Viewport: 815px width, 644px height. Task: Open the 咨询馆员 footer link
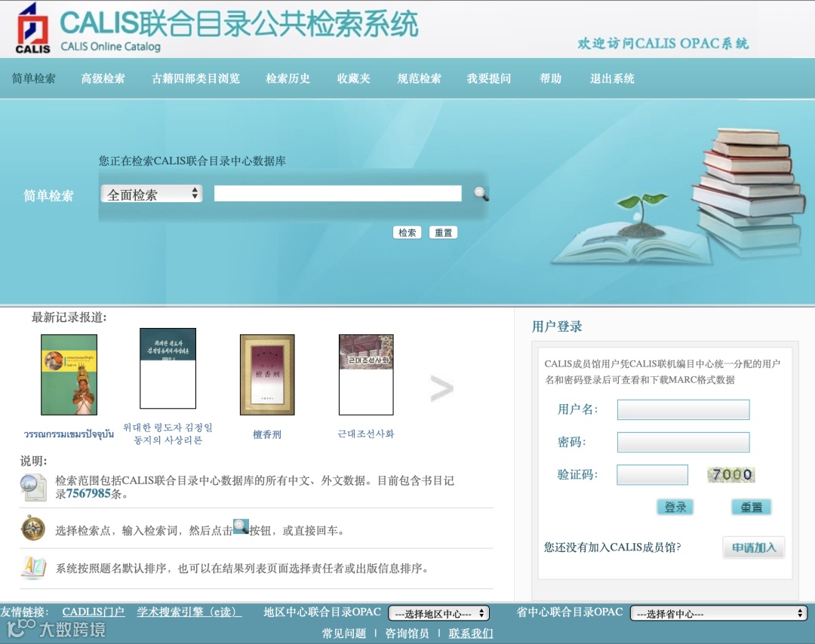407,633
